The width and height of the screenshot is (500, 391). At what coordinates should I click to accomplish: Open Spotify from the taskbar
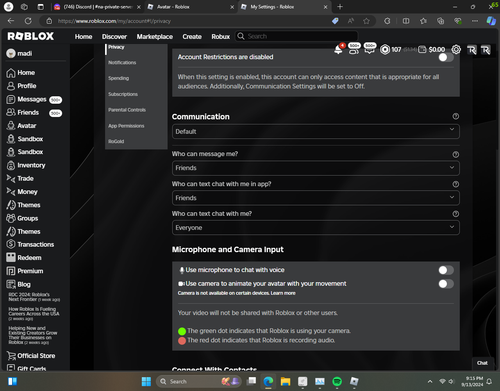(337, 381)
